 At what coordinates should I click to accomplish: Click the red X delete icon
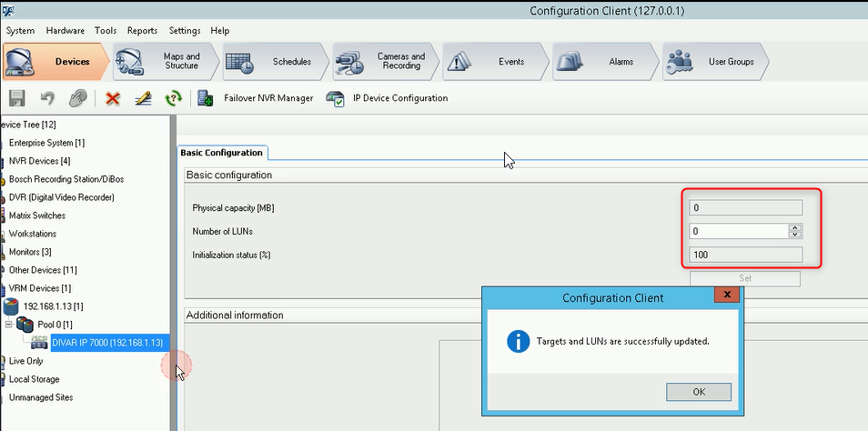[113, 98]
